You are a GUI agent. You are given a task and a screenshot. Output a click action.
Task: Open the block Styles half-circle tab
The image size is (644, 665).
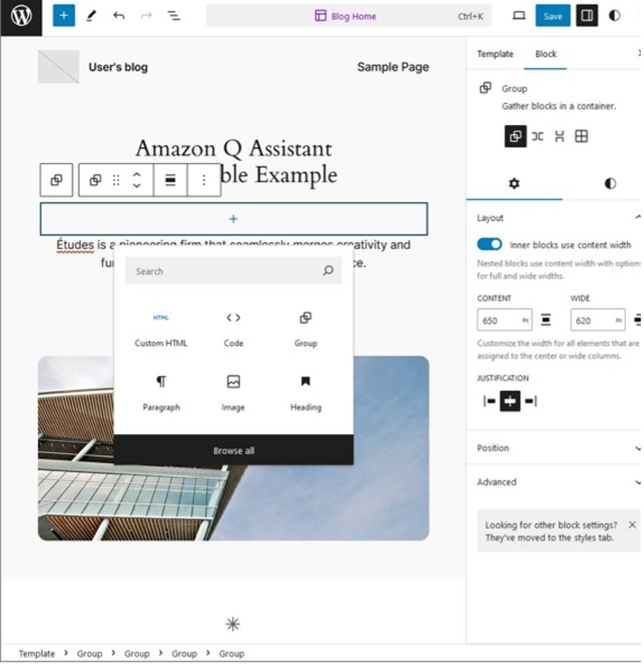click(610, 184)
